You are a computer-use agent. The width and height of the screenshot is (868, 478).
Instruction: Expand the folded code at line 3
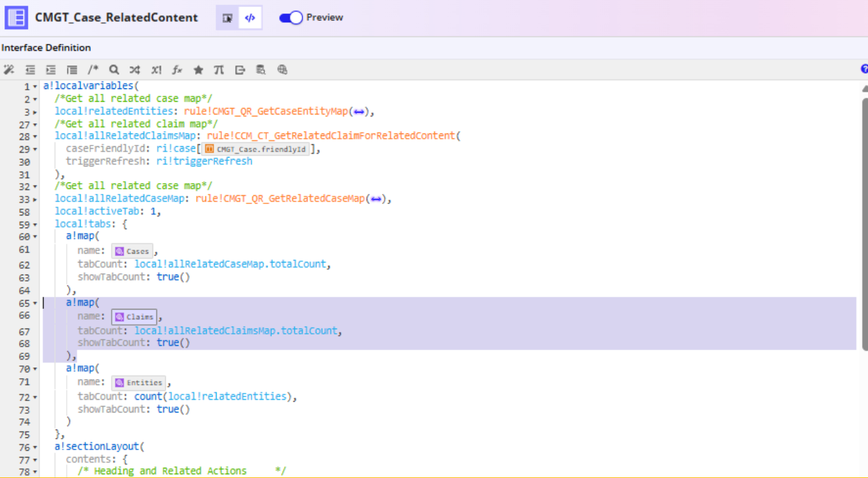35,112
